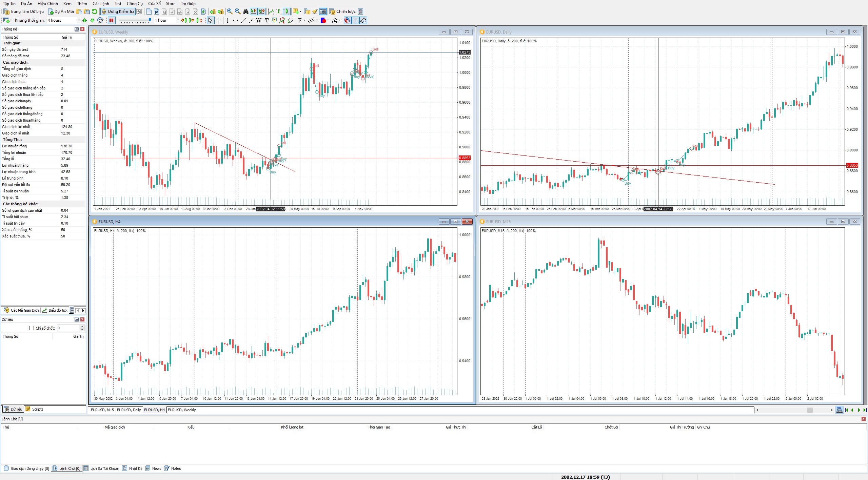Expand the add-chart dropdown arrow
This screenshot has height=480, width=868.
click(11, 20)
